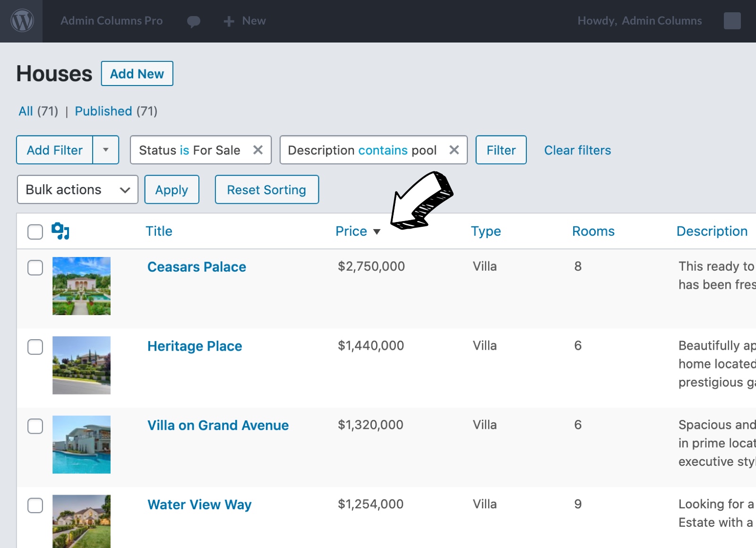Expand the Add Filter dropdown arrow
Screen dimensions: 756x548
point(106,150)
